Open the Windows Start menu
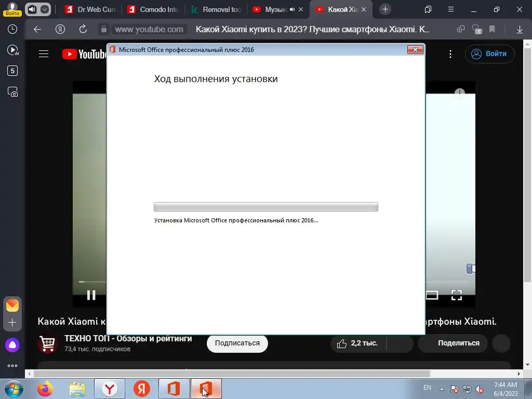Image resolution: width=532 pixels, height=399 pixels. [14, 389]
